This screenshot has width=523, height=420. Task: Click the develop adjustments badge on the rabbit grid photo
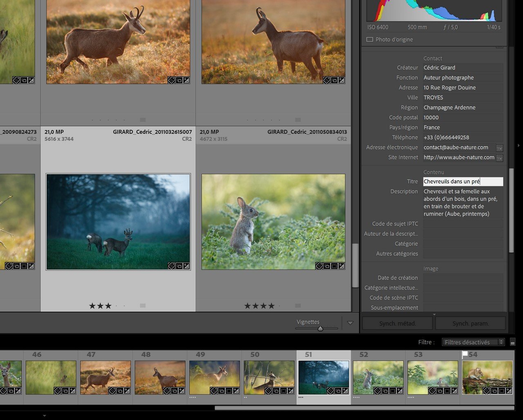click(x=342, y=266)
